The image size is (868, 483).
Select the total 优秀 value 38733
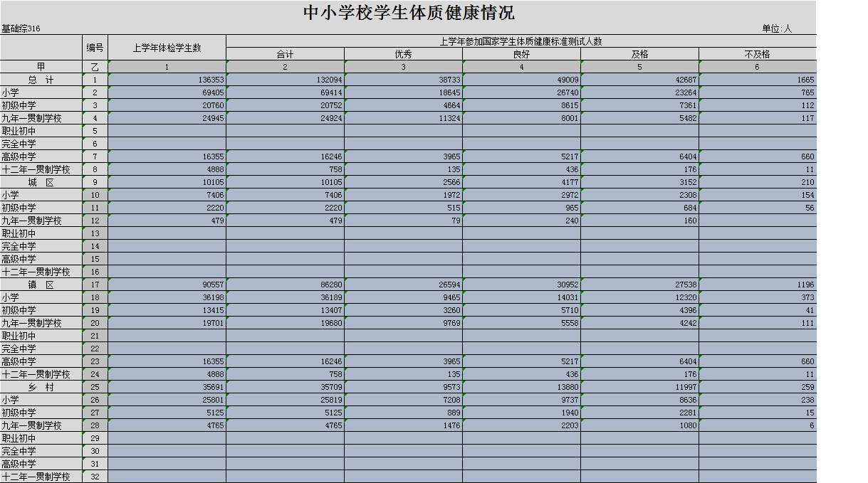(403, 80)
